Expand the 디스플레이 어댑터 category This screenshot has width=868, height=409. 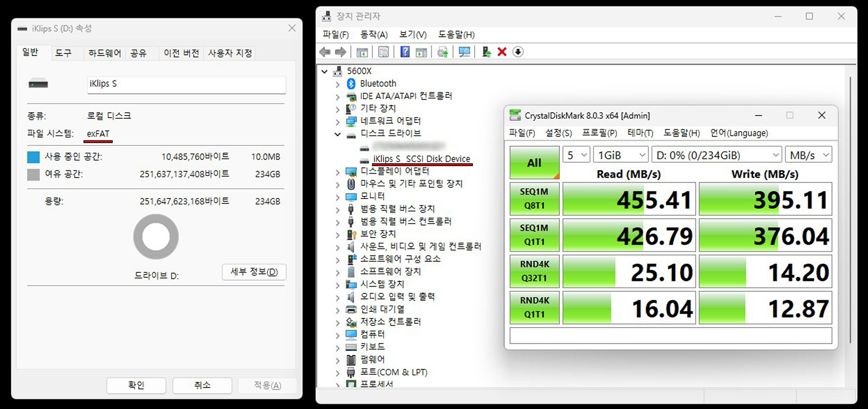click(337, 171)
